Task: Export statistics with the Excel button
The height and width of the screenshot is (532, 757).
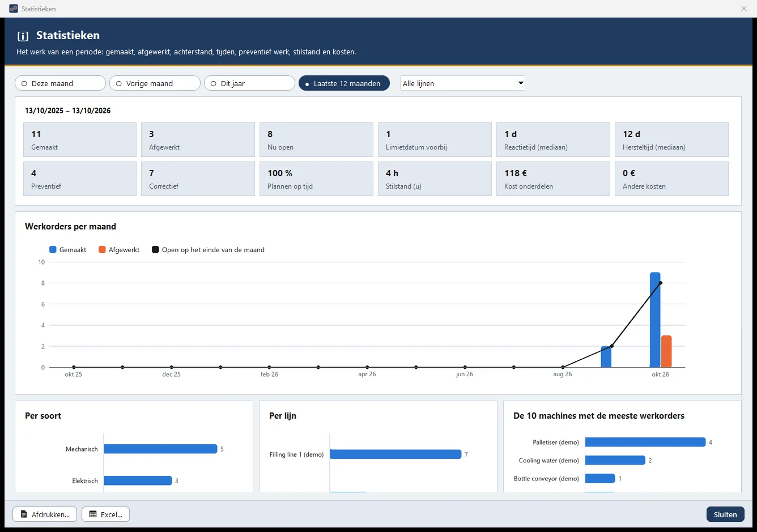Action: (106, 514)
